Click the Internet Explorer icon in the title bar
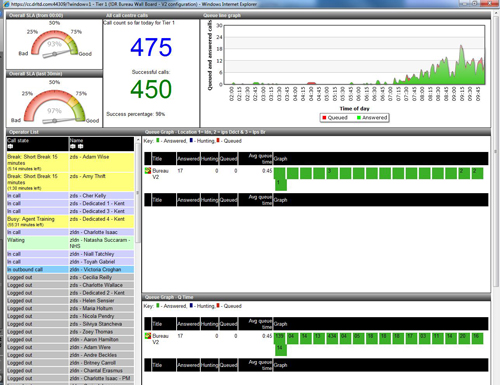Image resolution: width=500 pixels, height=385 pixels. (6, 4)
